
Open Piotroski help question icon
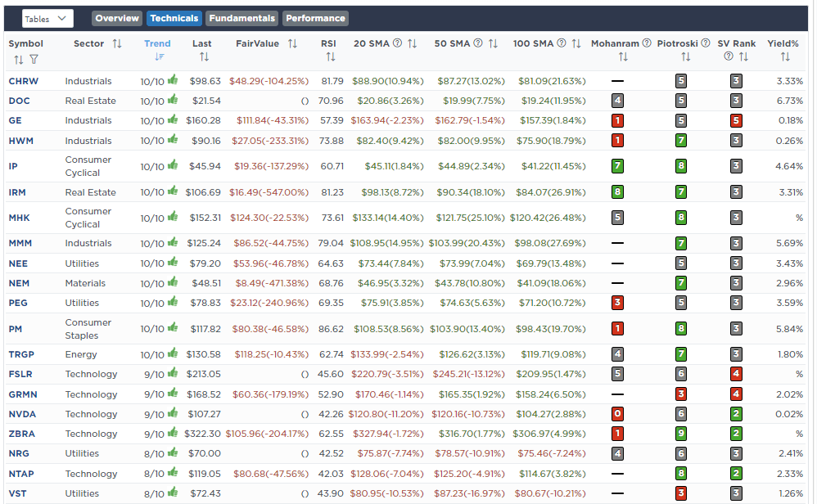tap(706, 43)
